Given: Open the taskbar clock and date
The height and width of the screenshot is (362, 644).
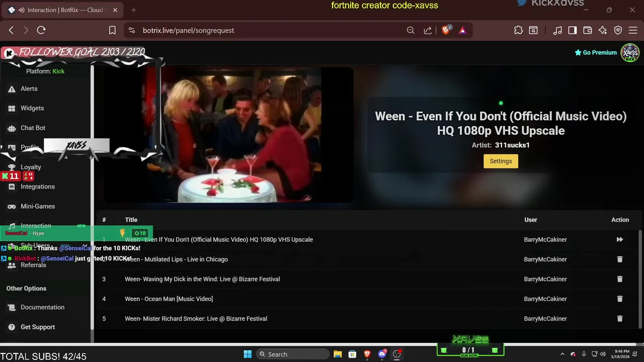Looking at the screenshot, I should pos(619,354).
